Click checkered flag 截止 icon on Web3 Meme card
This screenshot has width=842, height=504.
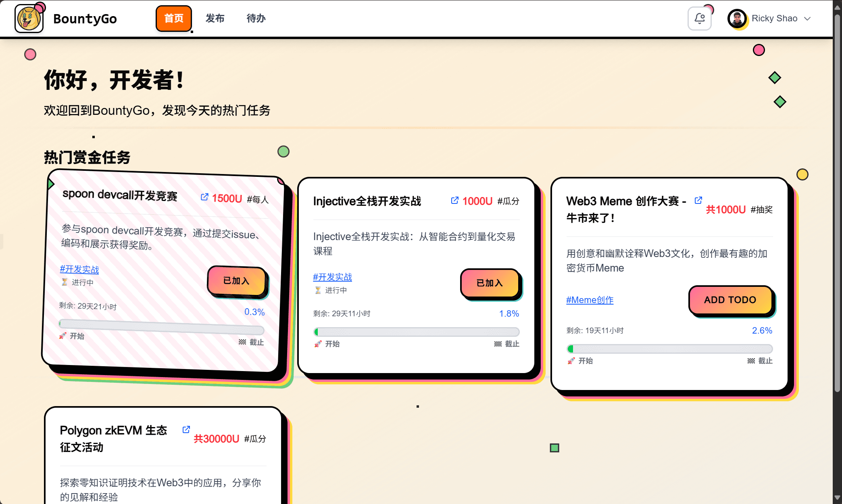(x=751, y=361)
